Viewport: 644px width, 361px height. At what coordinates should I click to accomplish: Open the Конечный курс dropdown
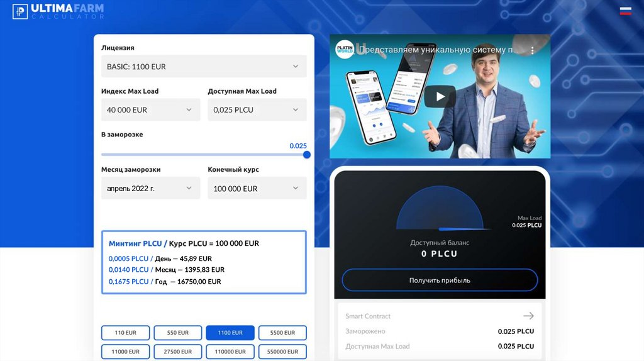257,188
